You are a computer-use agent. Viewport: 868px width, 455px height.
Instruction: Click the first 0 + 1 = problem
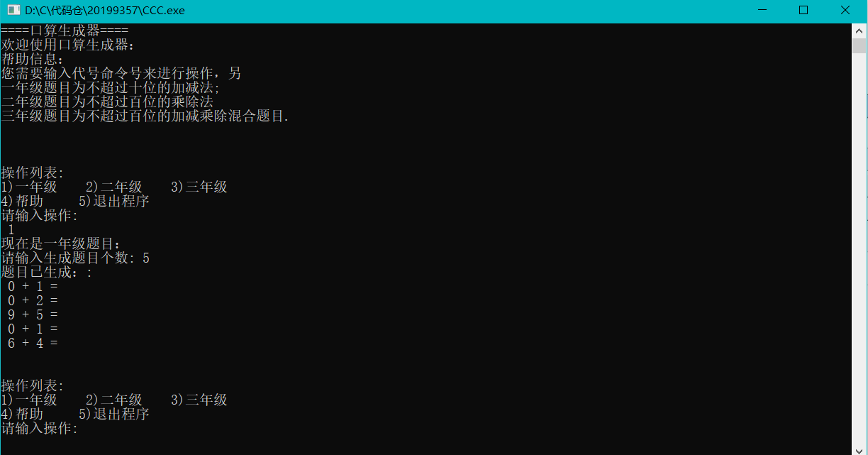tap(33, 286)
